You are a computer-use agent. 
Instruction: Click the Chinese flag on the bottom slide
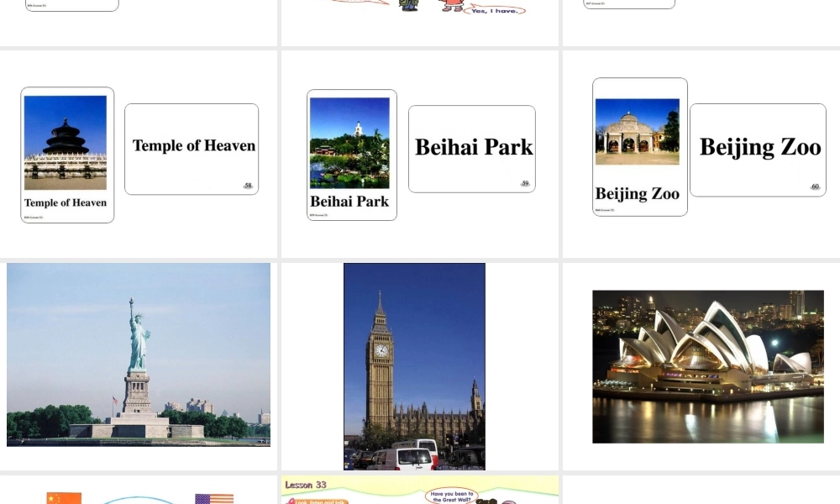click(x=64, y=498)
